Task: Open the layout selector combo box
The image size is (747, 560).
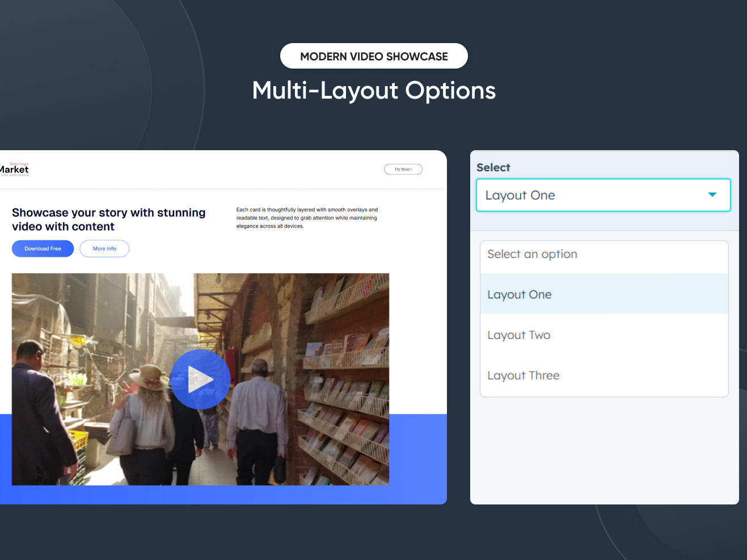Action: tap(603, 195)
